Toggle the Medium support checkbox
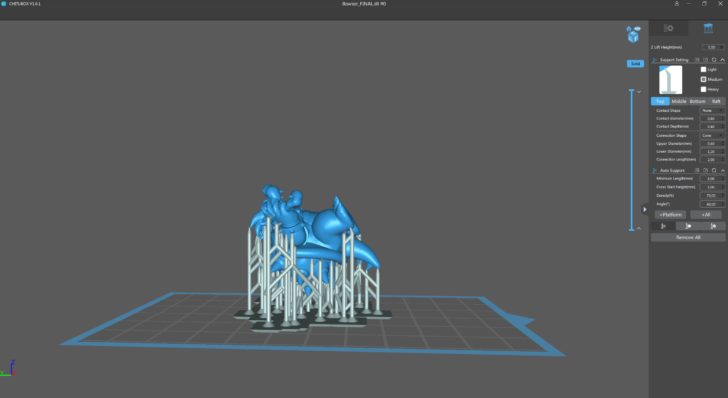The width and height of the screenshot is (728, 398). pyautogui.click(x=703, y=79)
